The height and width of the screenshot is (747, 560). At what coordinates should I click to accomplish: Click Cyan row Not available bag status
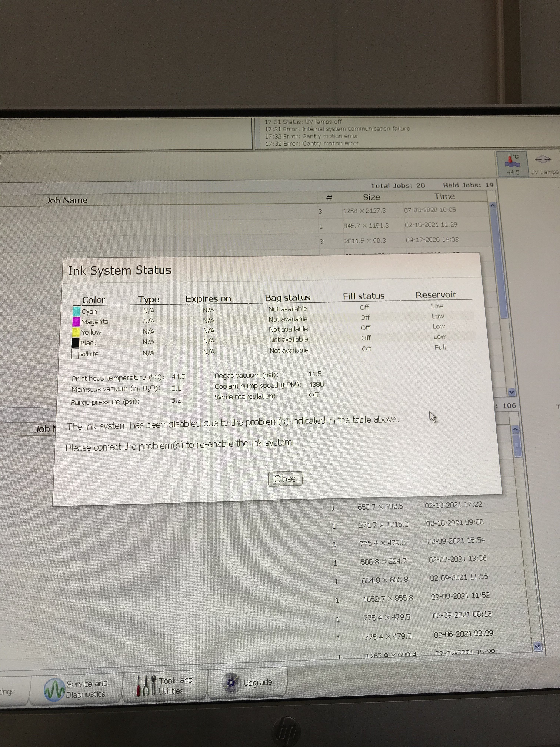[x=288, y=309]
